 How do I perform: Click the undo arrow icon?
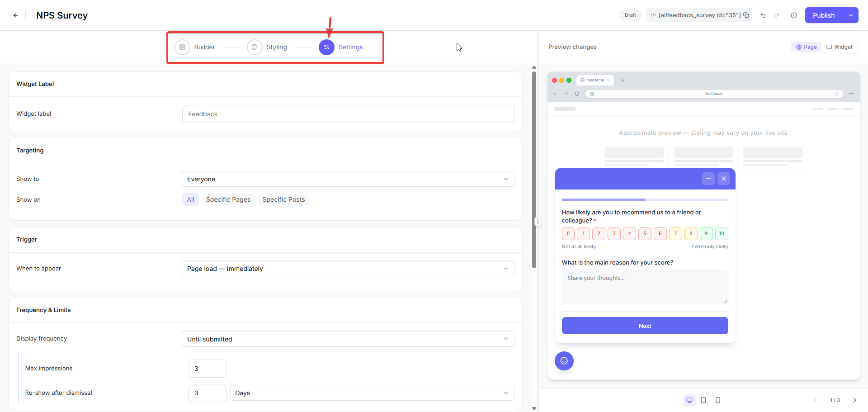point(763,15)
